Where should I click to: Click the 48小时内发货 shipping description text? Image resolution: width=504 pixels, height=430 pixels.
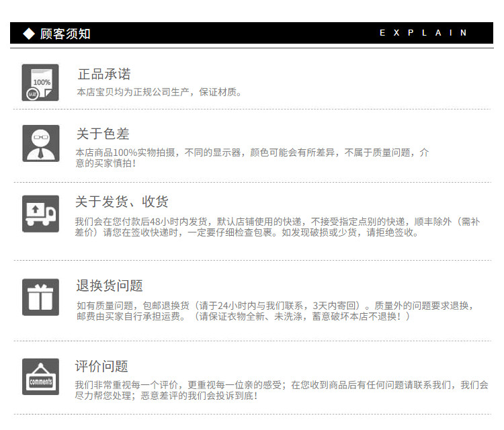pyautogui.click(x=278, y=227)
